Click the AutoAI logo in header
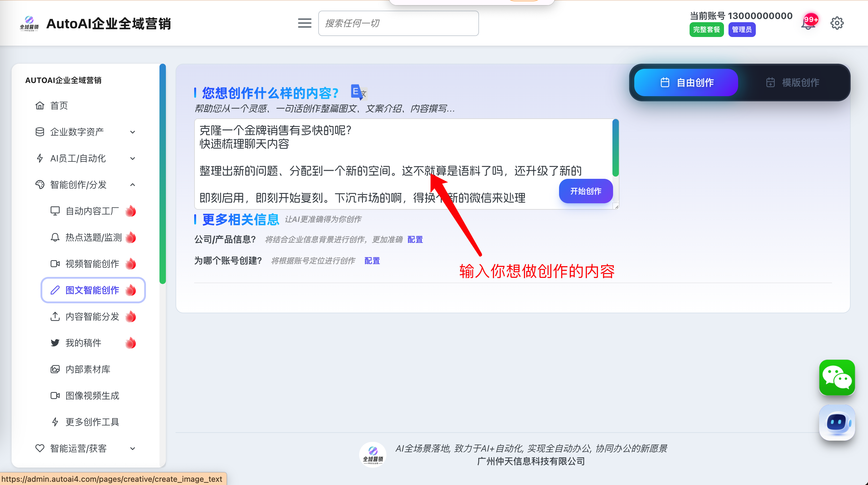Viewport: 868px width, 485px height. [29, 23]
